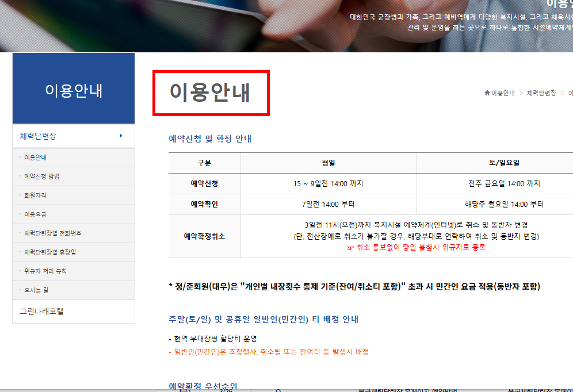Click the chevron between breadcrumb items

[x=521, y=93]
